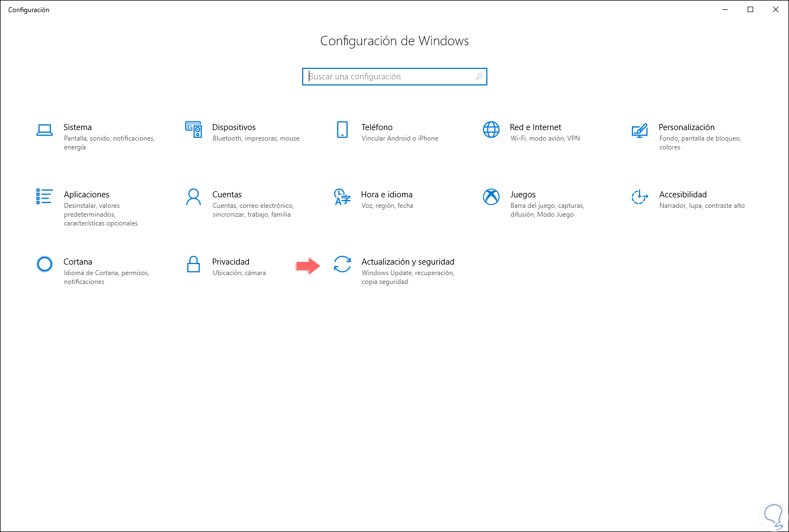The height and width of the screenshot is (532, 789).
Task: Open the 'Sistema' settings title
Action: point(78,127)
